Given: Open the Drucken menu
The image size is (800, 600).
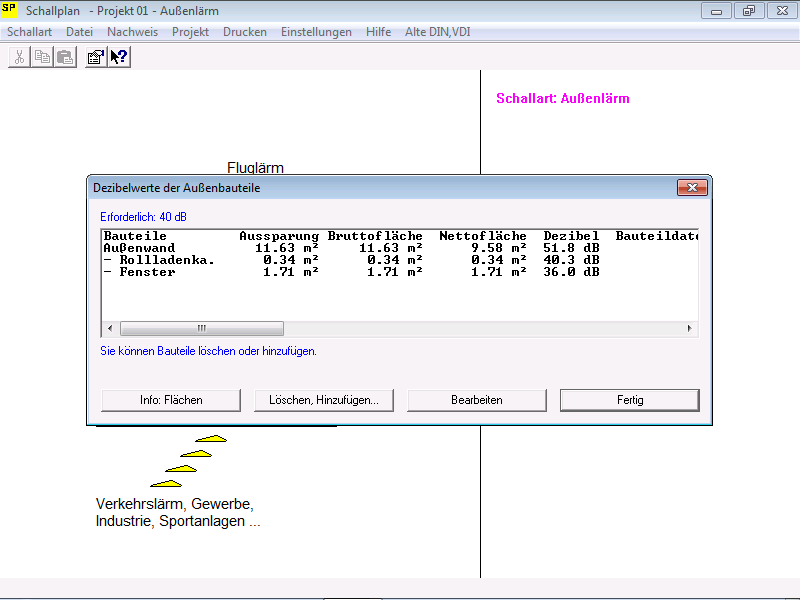Looking at the screenshot, I should (245, 32).
